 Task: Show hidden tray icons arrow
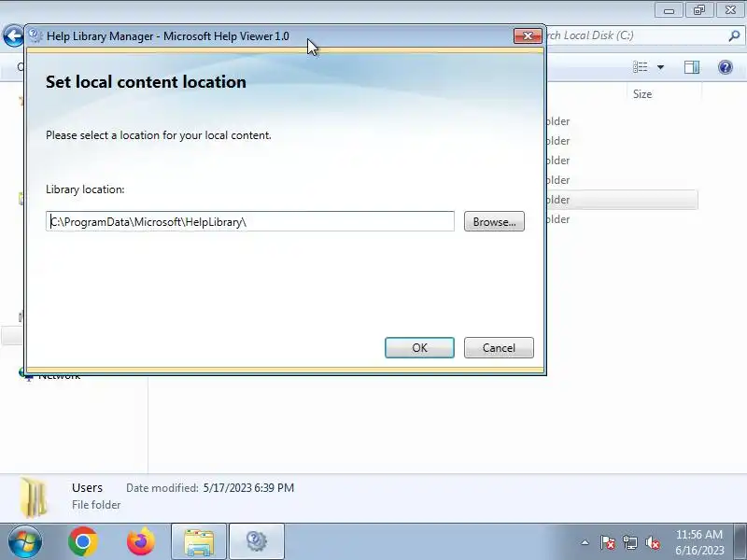(585, 542)
